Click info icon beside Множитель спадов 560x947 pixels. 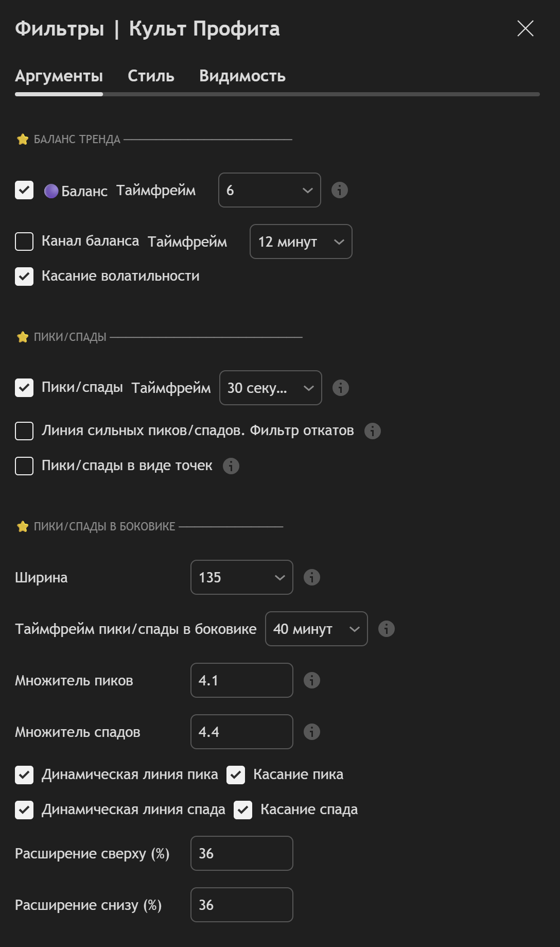click(x=312, y=732)
